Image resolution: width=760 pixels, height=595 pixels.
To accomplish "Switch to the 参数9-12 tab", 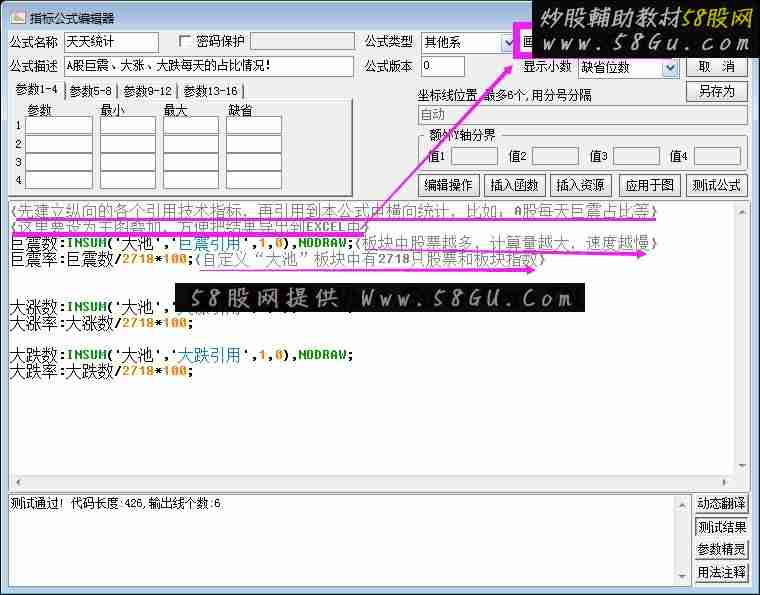I will [147, 91].
